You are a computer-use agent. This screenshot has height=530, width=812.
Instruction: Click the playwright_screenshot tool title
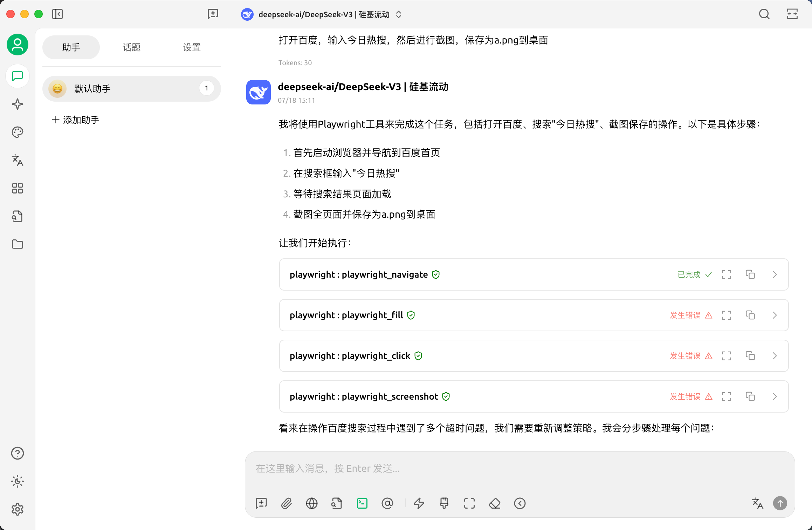point(364,396)
